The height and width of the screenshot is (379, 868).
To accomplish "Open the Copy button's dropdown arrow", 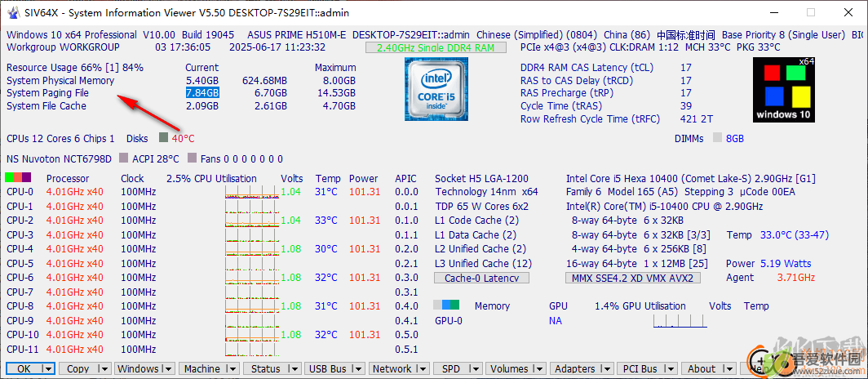I will click(104, 369).
